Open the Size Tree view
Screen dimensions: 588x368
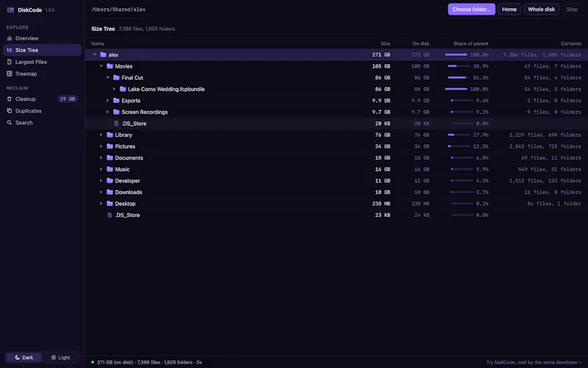42,50
